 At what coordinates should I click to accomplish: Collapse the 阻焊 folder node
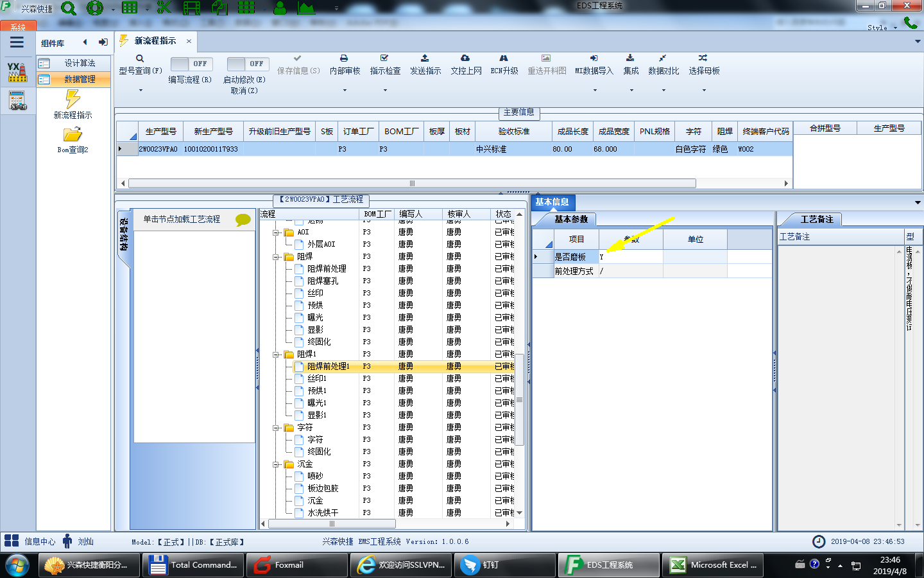(x=276, y=257)
